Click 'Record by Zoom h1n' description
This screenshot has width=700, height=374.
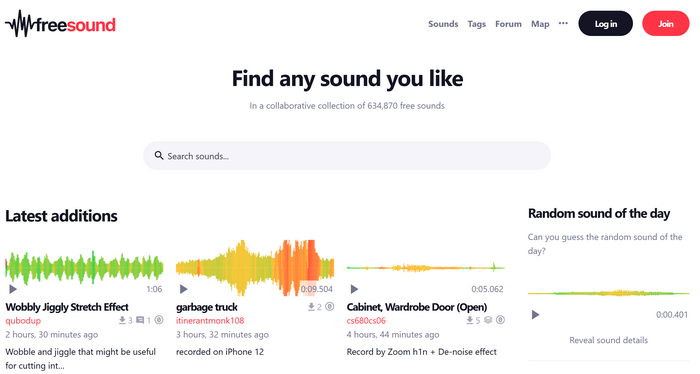(421, 352)
